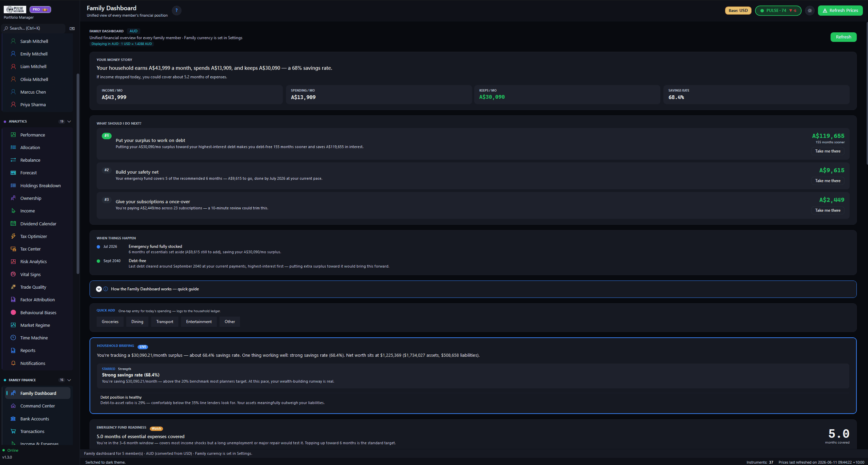The height and width of the screenshot is (465, 868).
Task: Click the search input field
Action: pos(33,28)
